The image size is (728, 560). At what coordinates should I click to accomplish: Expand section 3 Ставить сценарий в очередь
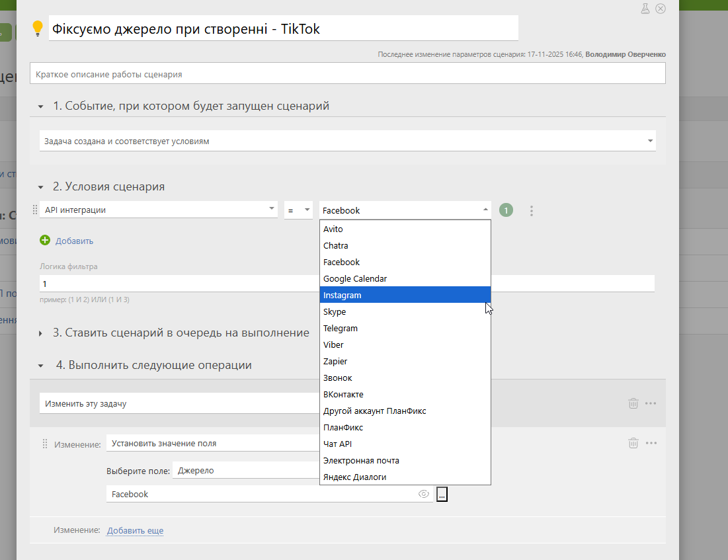[x=41, y=333]
